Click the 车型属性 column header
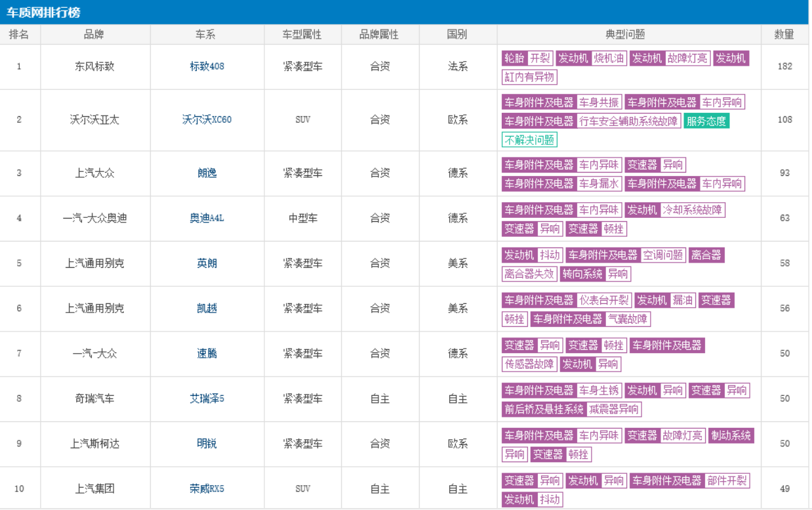Image resolution: width=812 pixels, height=510 pixels. point(302,35)
